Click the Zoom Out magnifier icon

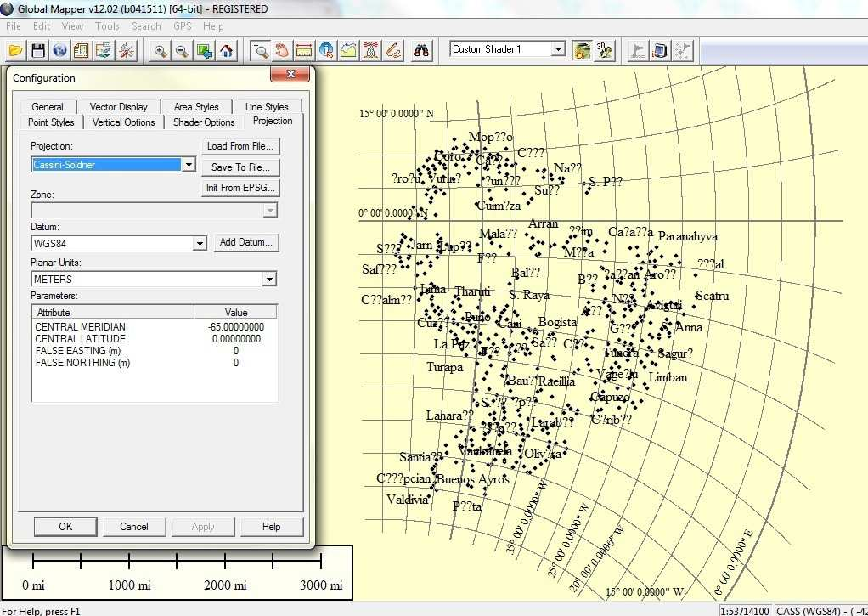[182, 50]
